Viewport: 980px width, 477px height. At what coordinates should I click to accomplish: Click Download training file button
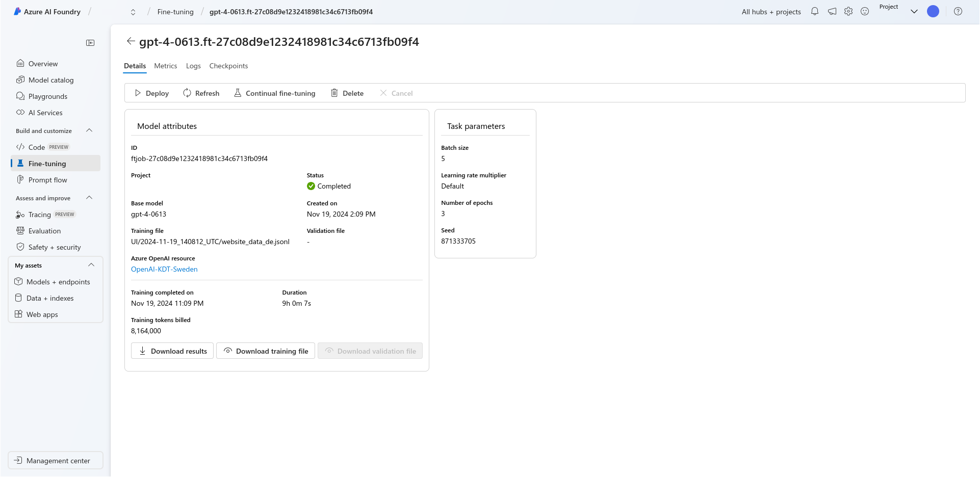click(266, 351)
